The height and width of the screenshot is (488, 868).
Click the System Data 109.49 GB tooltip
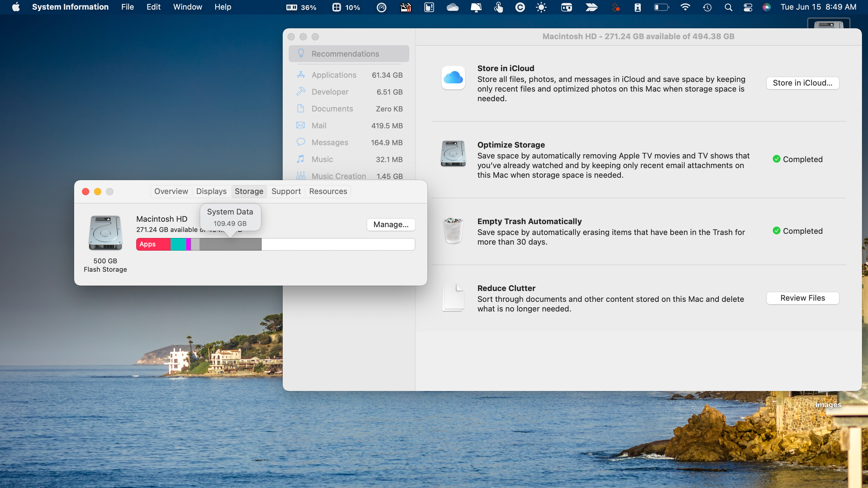point(230,217)
